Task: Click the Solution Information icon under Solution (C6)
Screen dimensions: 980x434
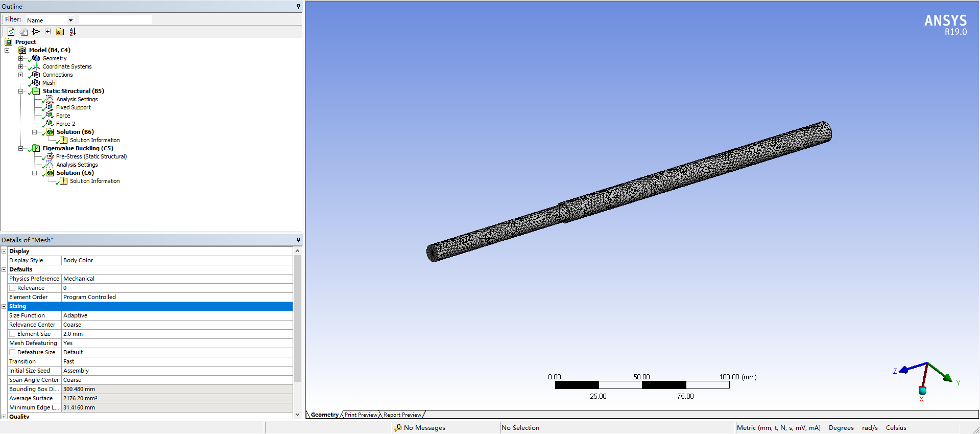Action: 63,181
